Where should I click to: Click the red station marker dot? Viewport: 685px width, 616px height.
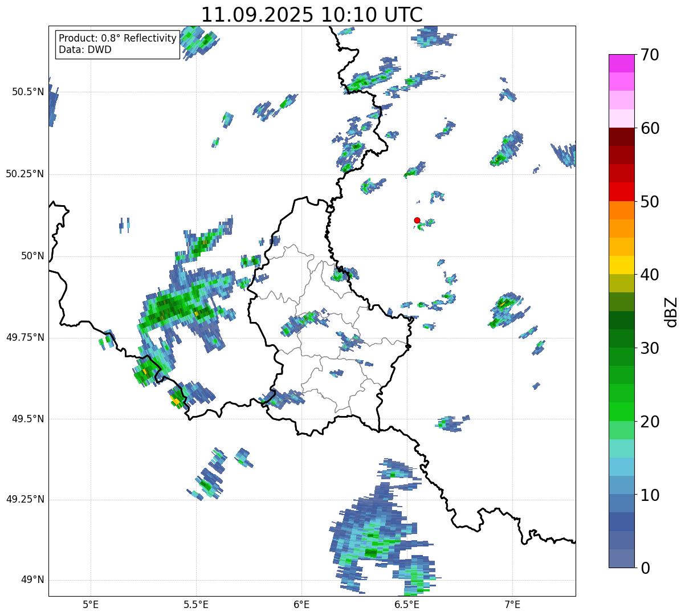click(x=417, y=220)
